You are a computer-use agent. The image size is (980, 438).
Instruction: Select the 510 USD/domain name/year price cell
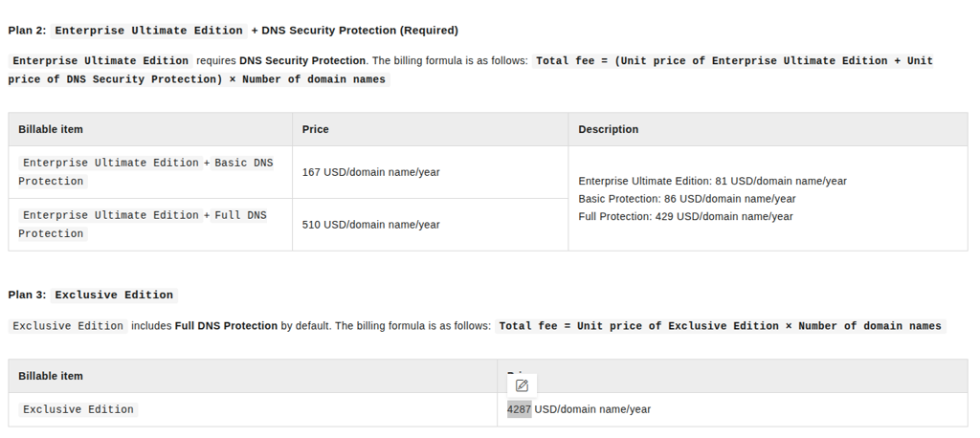click(370, 225)
